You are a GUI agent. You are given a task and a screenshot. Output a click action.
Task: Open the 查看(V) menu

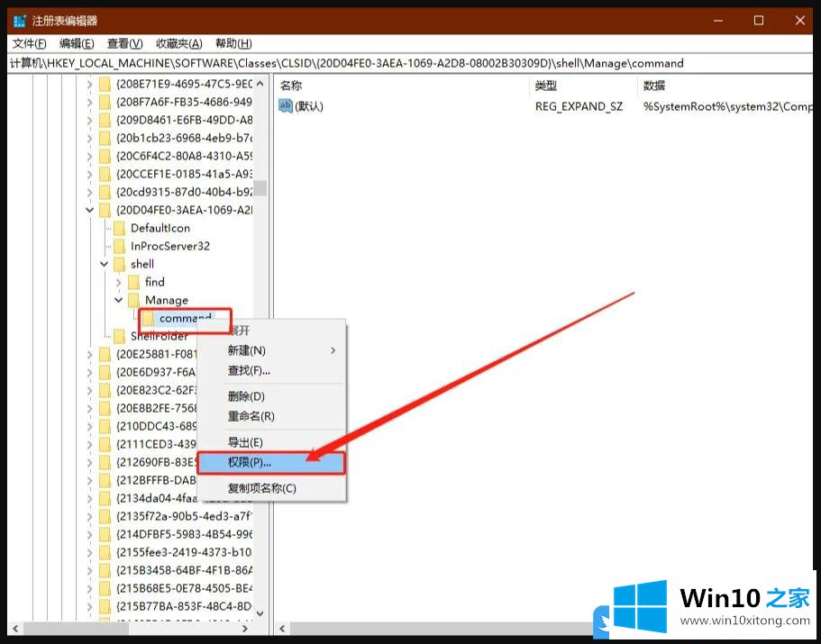[x=124, y=44]
